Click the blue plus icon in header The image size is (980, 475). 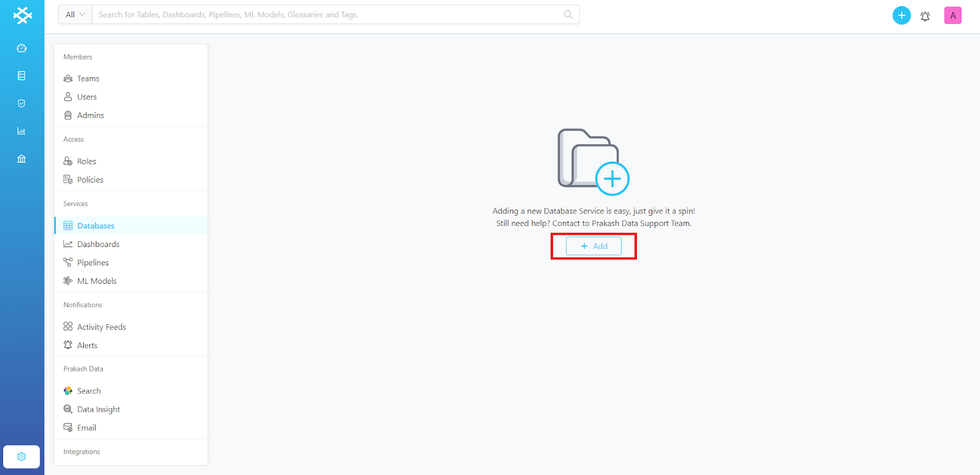click(x=901, y=15)
